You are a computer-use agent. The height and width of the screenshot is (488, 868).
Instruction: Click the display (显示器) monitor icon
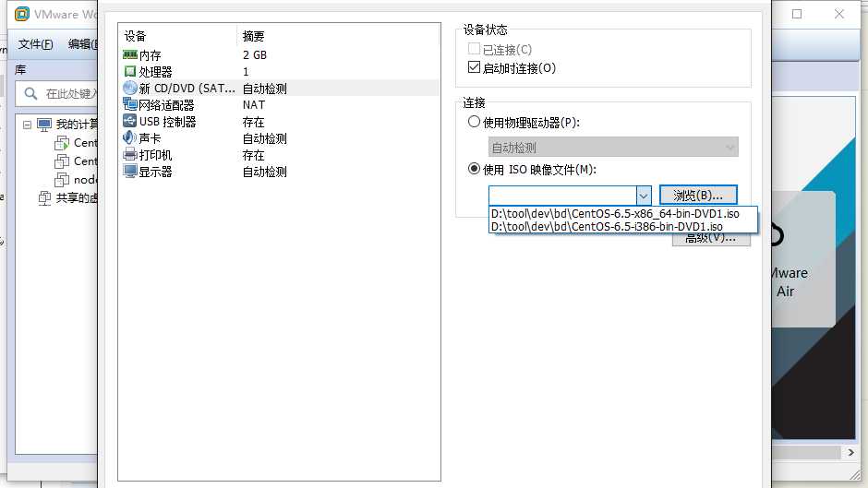[x=130, y=171]
